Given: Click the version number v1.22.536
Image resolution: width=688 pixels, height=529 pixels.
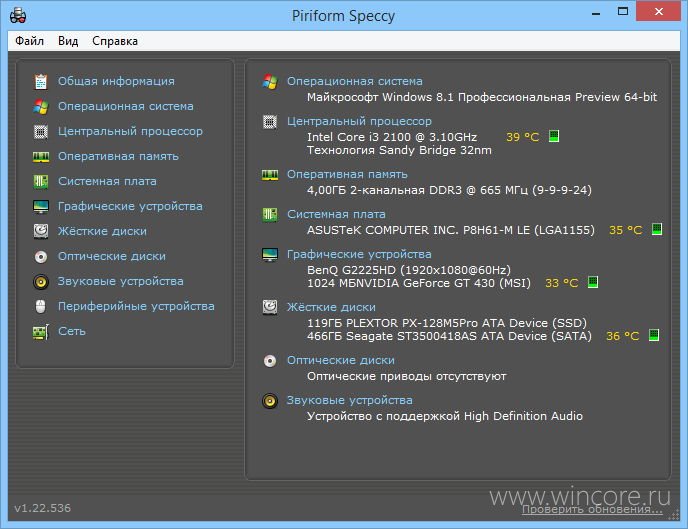Looking at the screenshot, I should tap(43, 508).
